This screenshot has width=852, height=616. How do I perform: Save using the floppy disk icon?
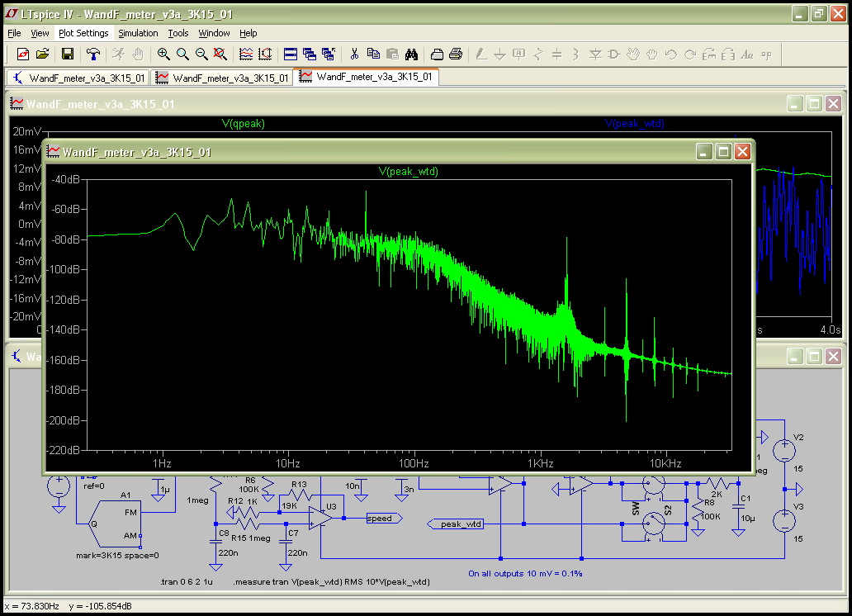68,54
